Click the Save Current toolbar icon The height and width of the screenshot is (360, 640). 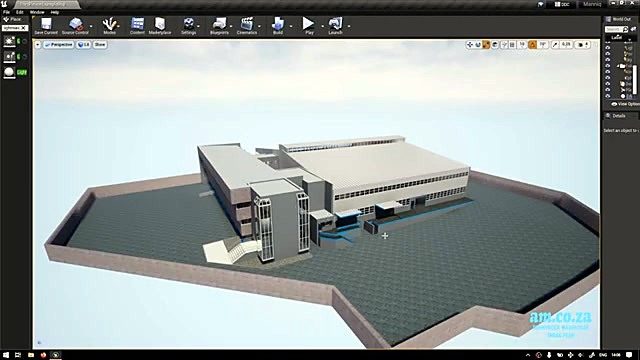pos(46,23)
